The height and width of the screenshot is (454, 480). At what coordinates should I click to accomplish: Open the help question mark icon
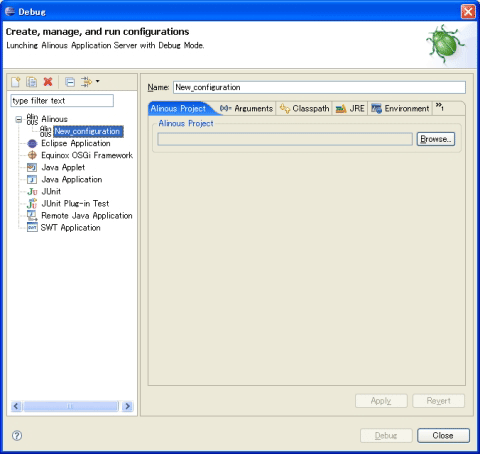click(x=17, y=435)
